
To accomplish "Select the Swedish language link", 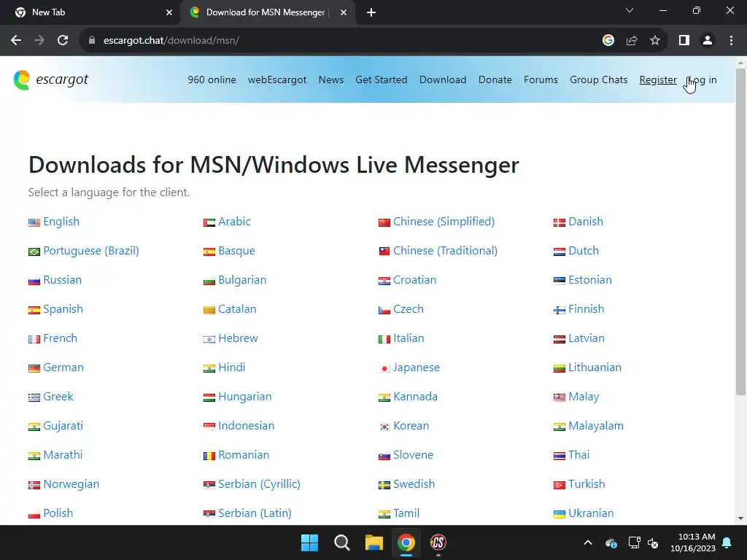I will point(414,484).
